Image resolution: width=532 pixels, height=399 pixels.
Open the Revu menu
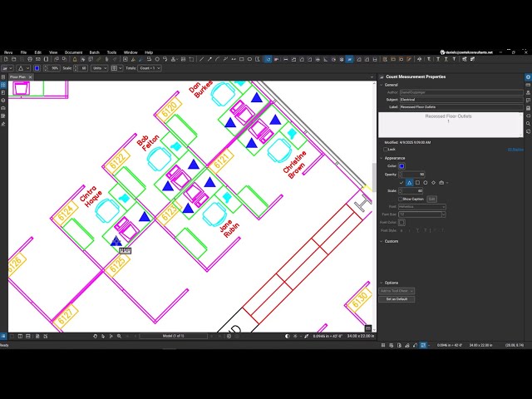8,52
